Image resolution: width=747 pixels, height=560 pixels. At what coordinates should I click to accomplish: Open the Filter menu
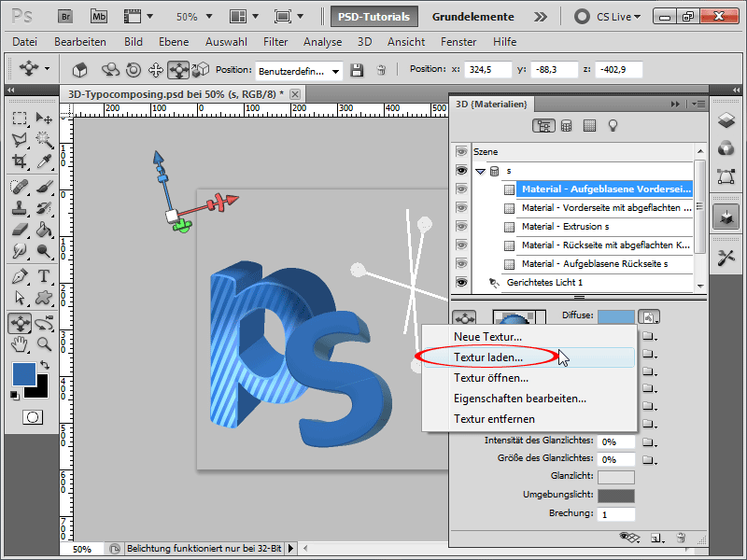(x=275, y=42)
